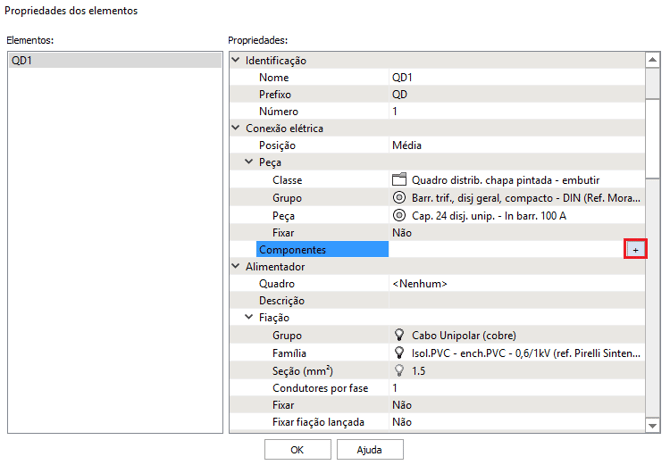
Task: Collapse the Identificação section
Action: point(235,60)
